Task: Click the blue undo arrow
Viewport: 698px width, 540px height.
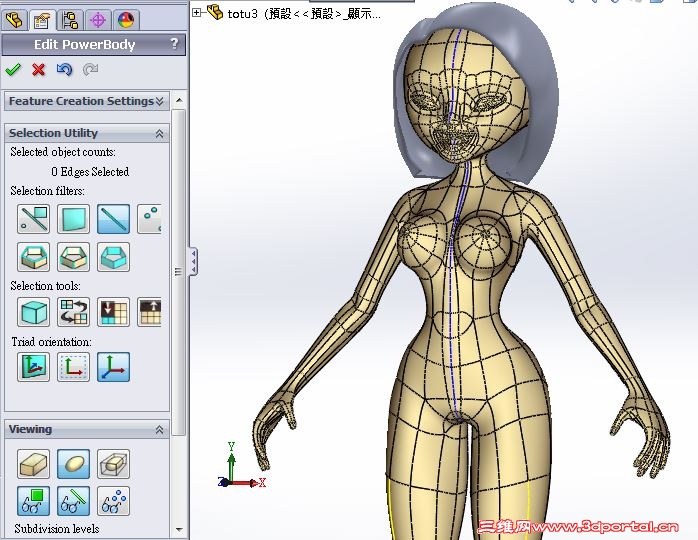Action: 65,69
